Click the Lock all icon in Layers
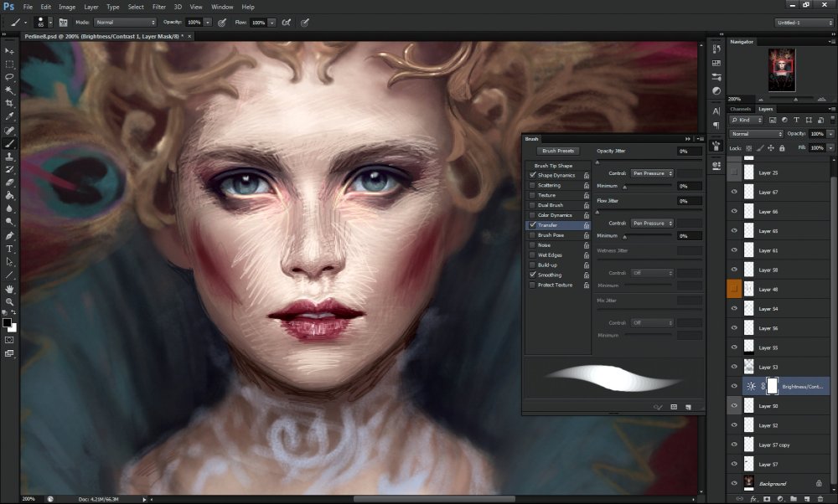Viewport: 838px width, 504px height. point(782,148)
